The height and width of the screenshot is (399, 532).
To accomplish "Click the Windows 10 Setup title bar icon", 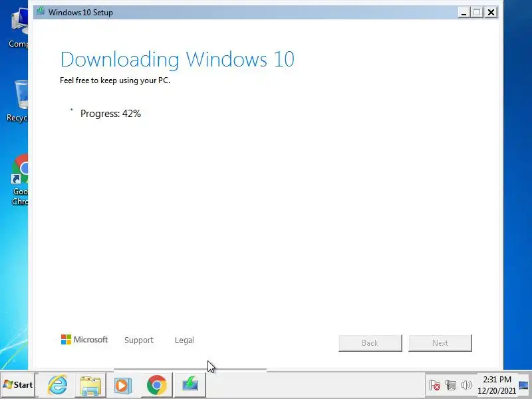I will pos(41,12).
